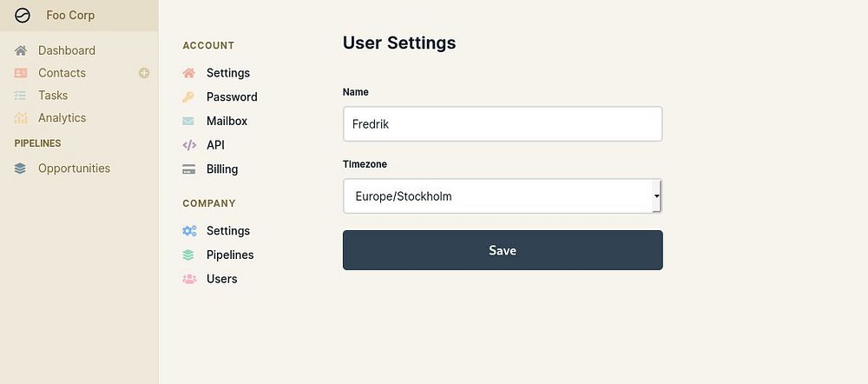Open the Contacts page
Screen dimensions: 868x384
(62, 73)
